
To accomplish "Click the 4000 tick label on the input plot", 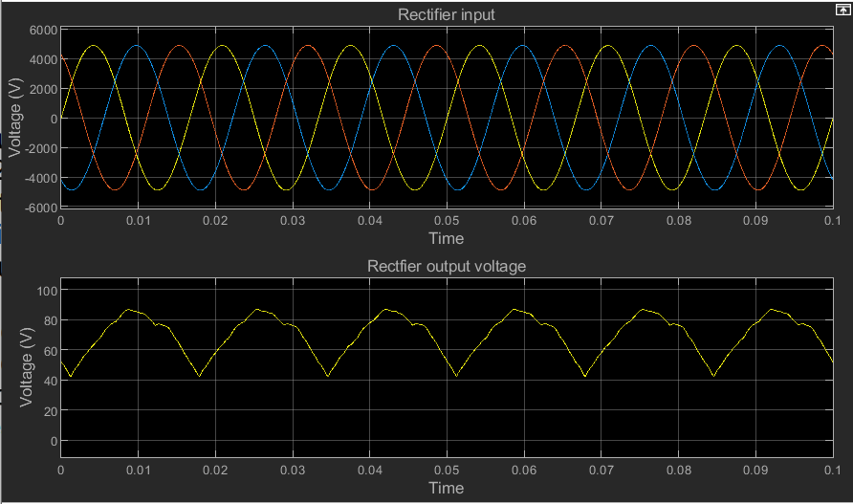I will click(44, 60).
